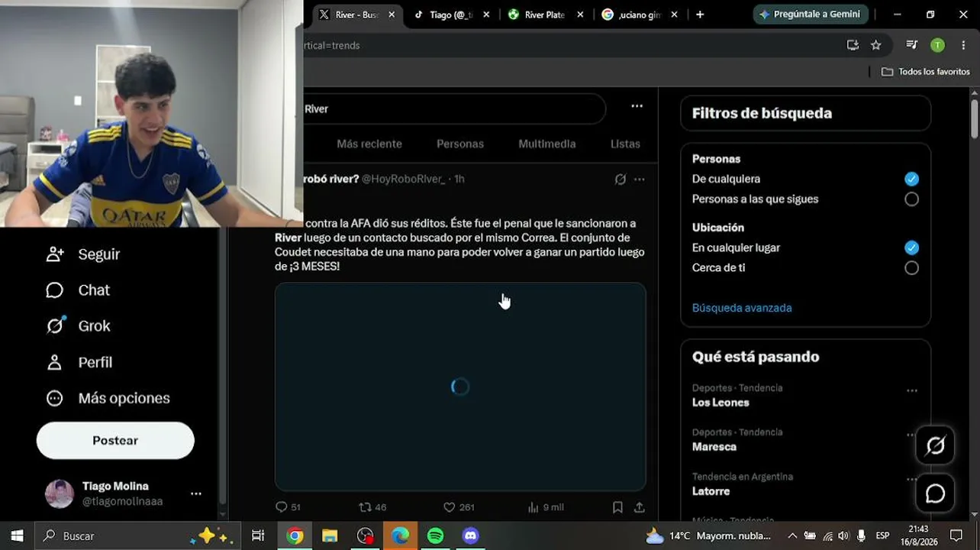Open Chrome's three-dot menu

[x=963, y=45]
